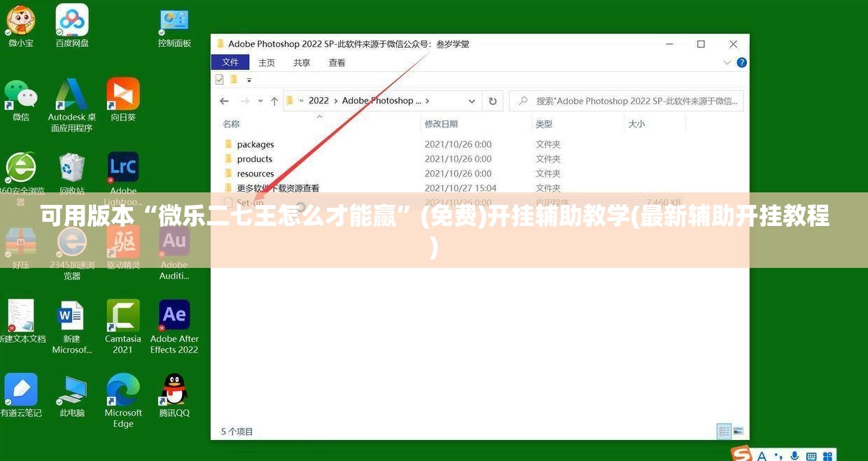Viewport: 868px width, 461px height.
Task: Open the 有道云笔记 desktop shortcut
Action: click(x=21, y=395)
